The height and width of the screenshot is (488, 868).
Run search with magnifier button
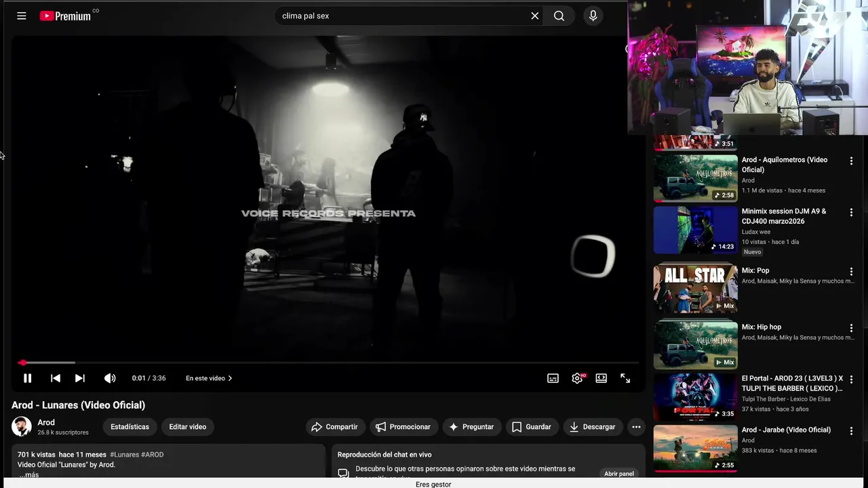(559, 16)
